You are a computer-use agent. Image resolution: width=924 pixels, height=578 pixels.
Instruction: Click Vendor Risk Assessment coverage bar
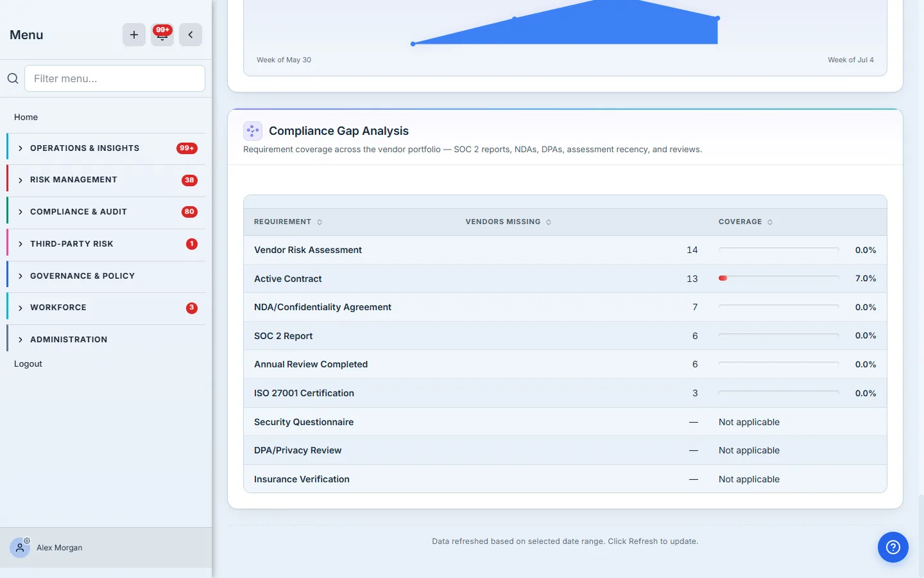[x=779, y=250]
